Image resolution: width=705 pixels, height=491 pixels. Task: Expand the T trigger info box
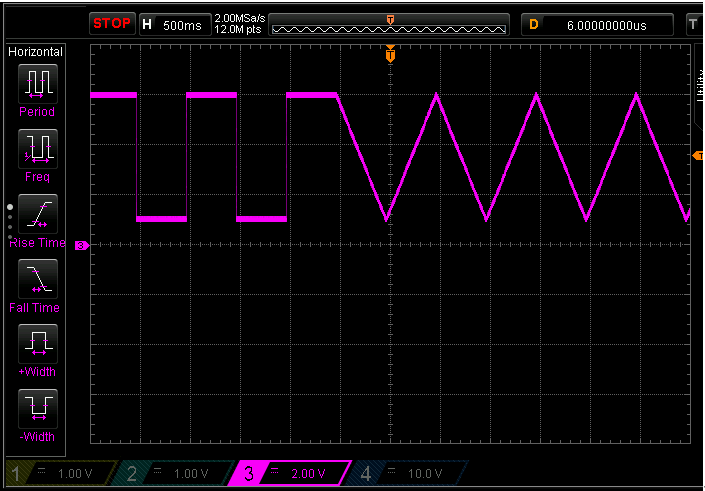point(693,23)
